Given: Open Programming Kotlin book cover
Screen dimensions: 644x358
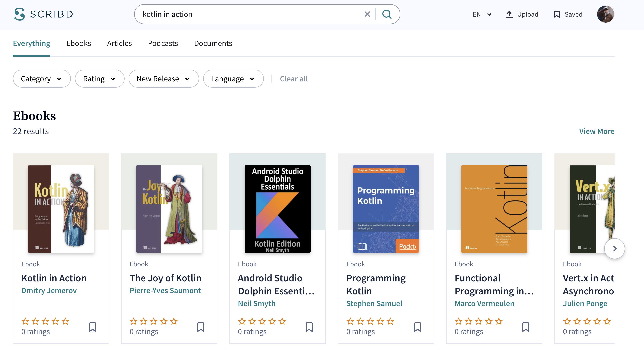Looking at the screenshot, I should (386, 209).
